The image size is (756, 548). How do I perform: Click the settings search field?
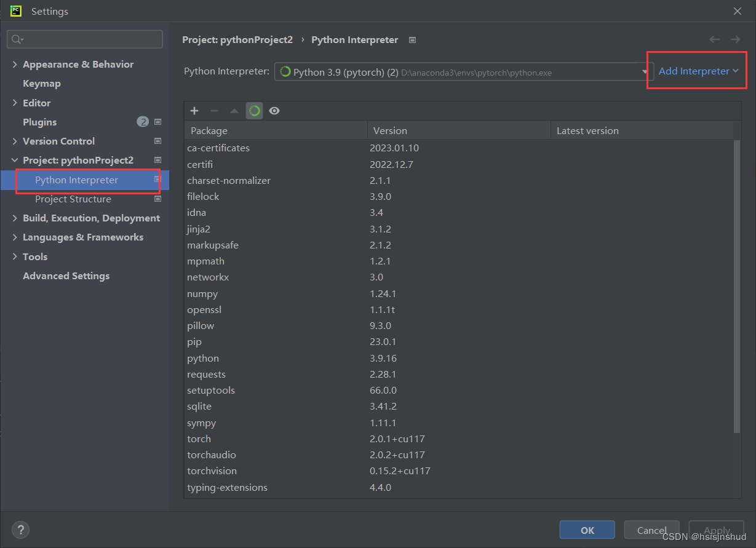[x=85, y=39]
